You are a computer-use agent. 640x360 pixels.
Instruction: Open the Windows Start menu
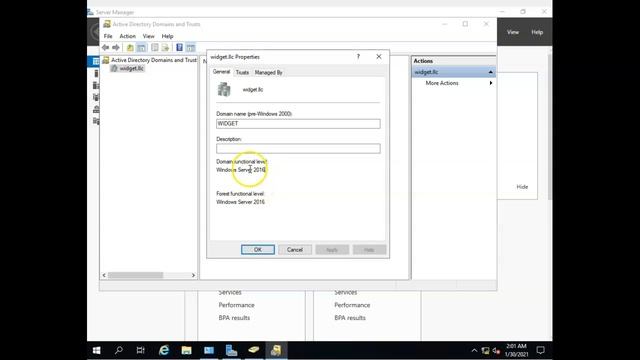click(x=97, y=350)
